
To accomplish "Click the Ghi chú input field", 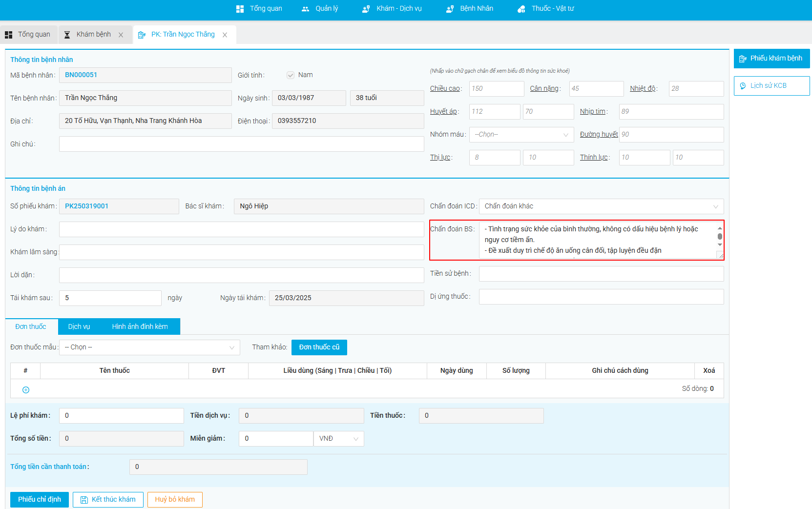I will tap(242, 144).
